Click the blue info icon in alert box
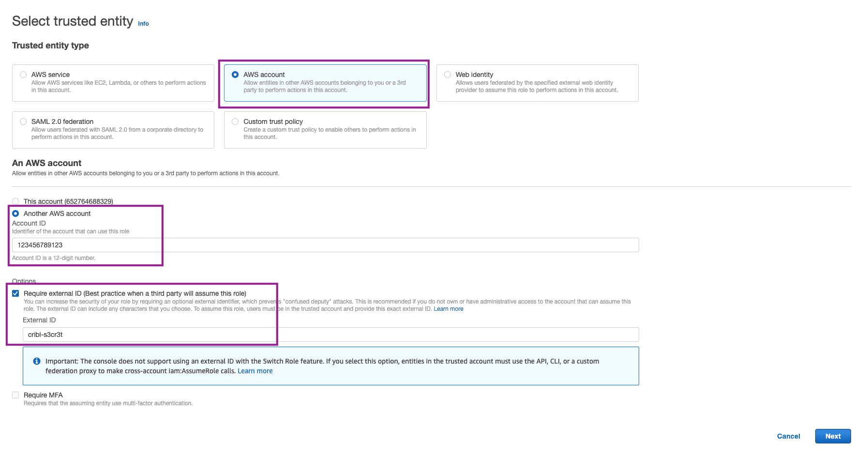 [37, 361]
